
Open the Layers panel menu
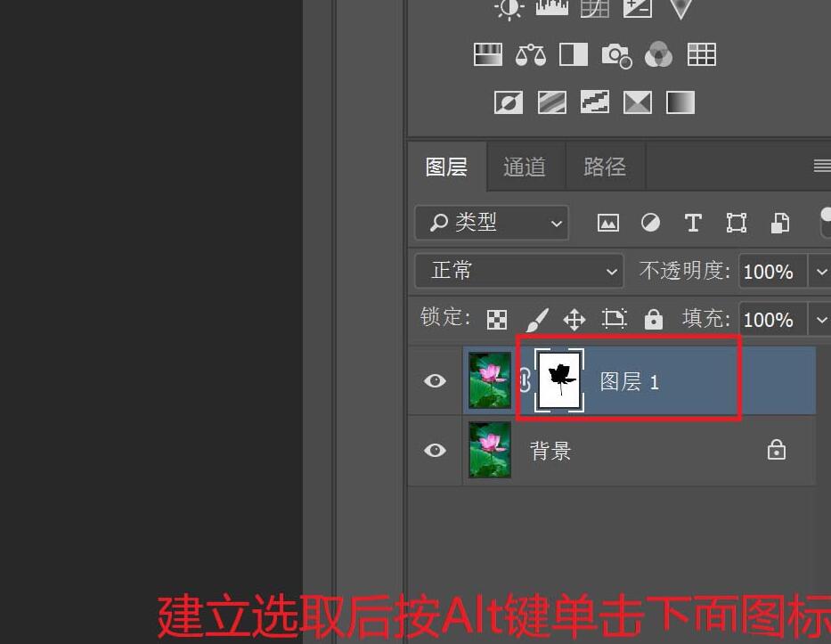click(x=820, y=167)
